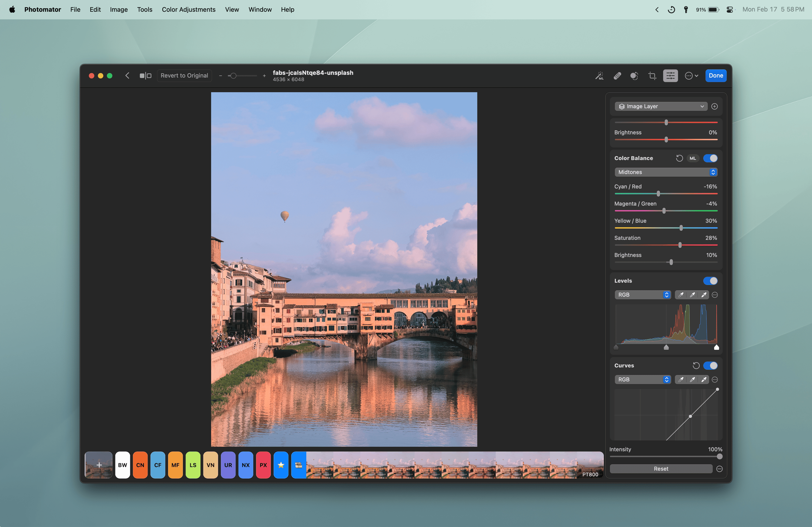Open Curves more options ellipsis icon
Viewport: 812px width, 527px height.
(715, 380)
